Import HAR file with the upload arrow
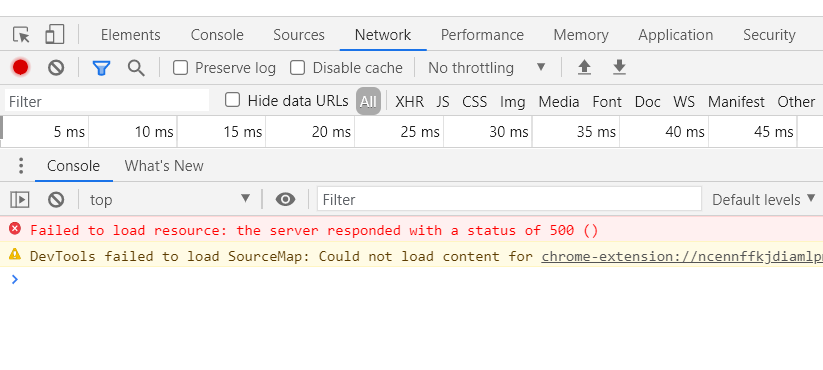This screenshot has width=823, height=370. [x=584, y=67]
